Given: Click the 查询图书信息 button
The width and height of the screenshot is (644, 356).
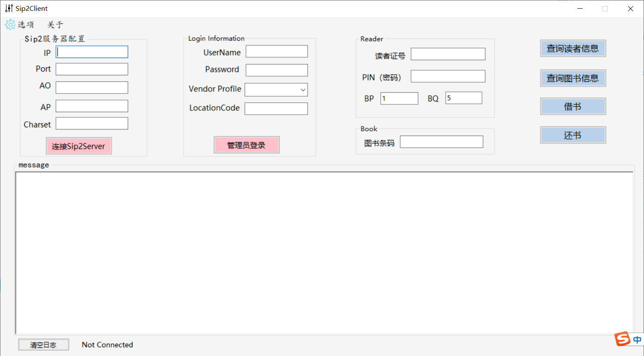Looking at the screenshot, I should tap(573, 78).
